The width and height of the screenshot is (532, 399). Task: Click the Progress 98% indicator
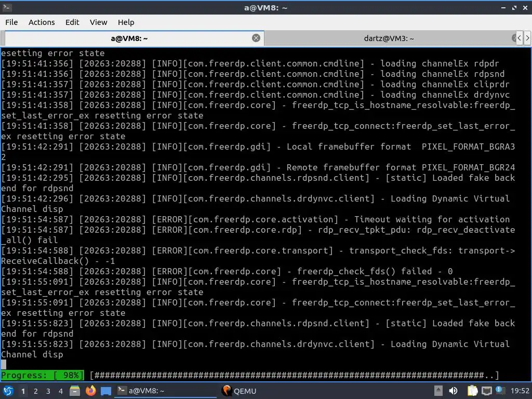(43, 375)
